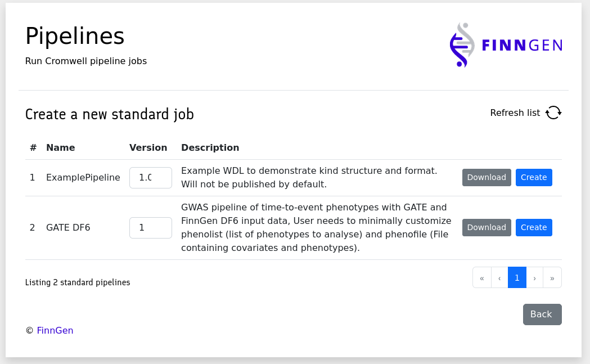Click the Description column header
The width and height of the screenshot is (590, 364).
(210, 147)
